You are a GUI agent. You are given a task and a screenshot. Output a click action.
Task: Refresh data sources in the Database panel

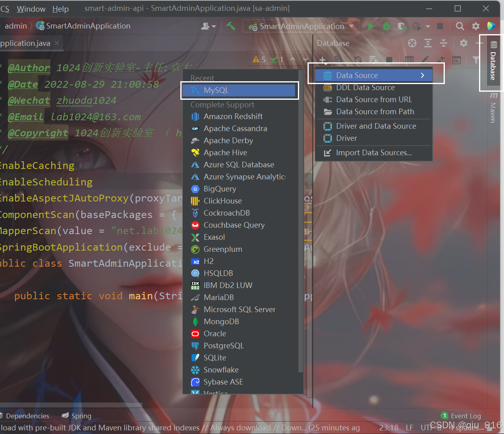357,60
